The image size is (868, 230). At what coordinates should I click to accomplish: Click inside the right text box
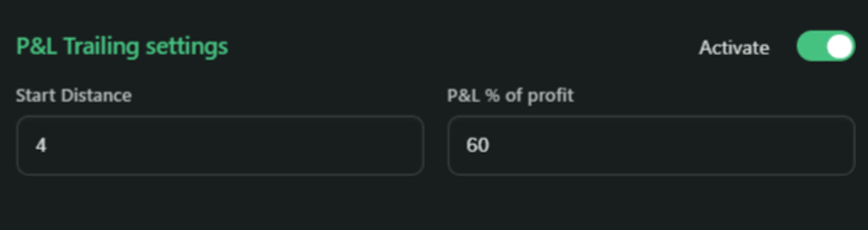click(x=651, y=146)
